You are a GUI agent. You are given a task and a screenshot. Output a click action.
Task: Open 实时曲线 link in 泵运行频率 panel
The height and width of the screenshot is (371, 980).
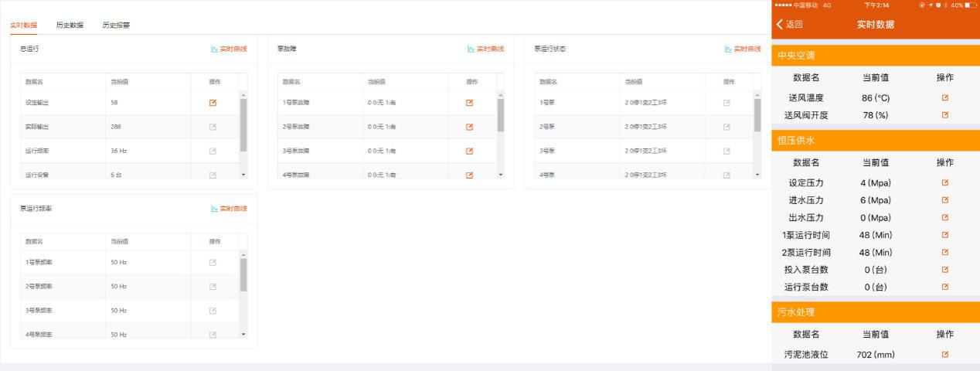pyautogui.click(x=229, y=209)
